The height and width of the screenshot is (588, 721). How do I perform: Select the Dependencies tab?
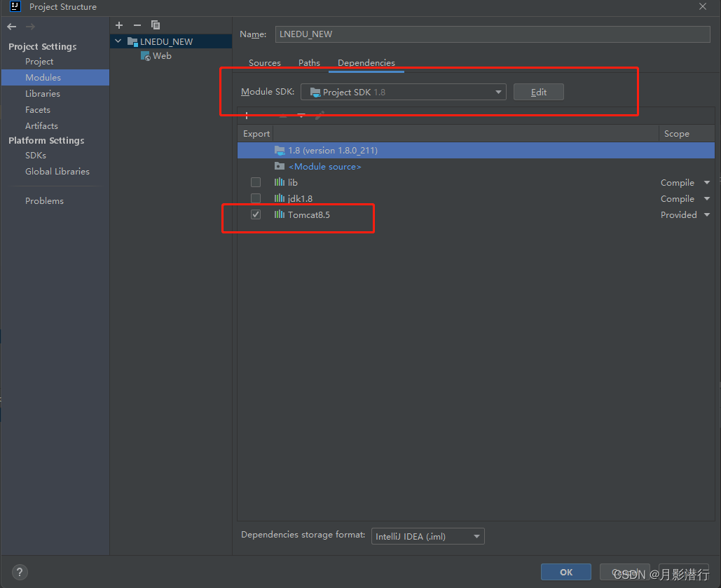366,62
